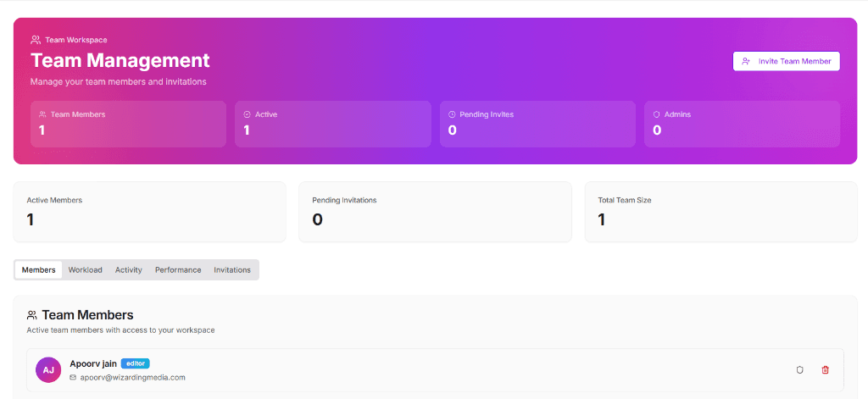Switch to the Workload tab
The image size is (868, 399).
85,270
